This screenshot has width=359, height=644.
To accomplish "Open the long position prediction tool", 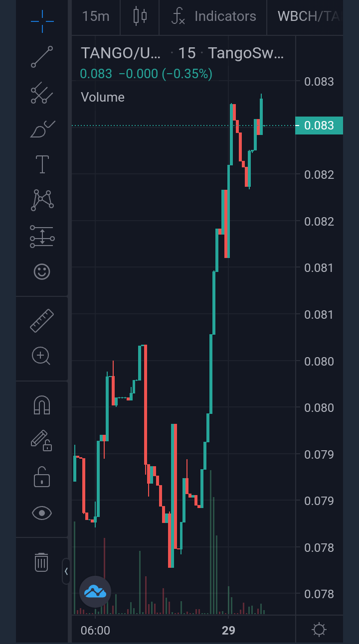I will pos(42,236).
